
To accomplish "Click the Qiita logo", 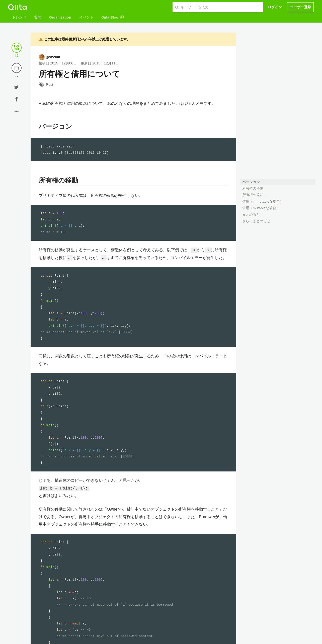I will click(x=17, y=7).
